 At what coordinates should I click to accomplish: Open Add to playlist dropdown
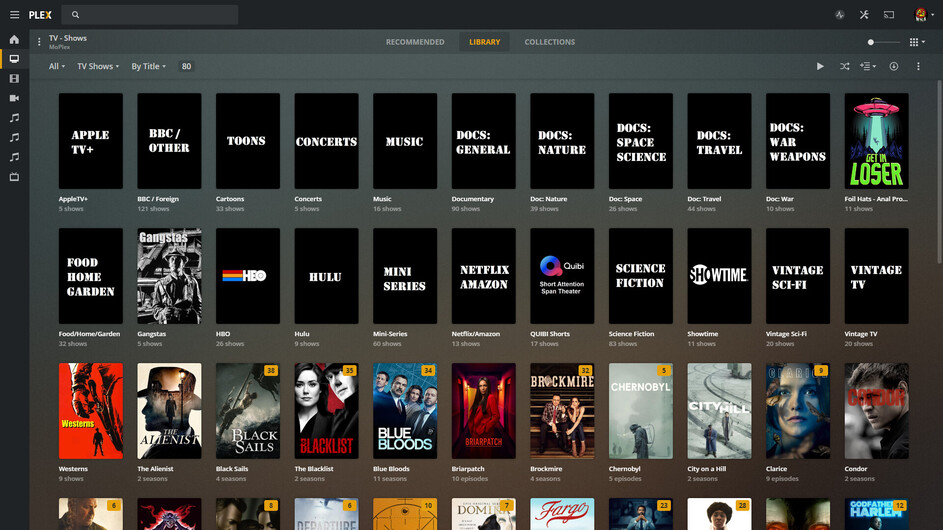pyautogui.click(x=868, y=66)
